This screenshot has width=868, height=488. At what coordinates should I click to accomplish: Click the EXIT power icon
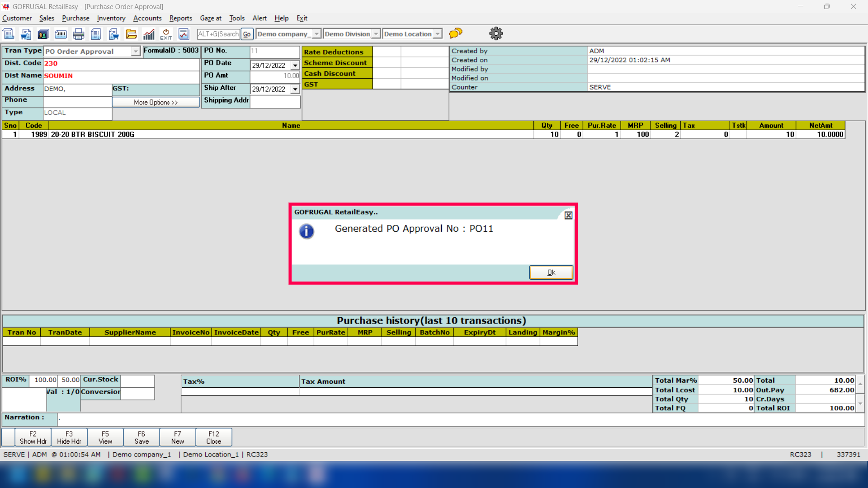(166, 34)
